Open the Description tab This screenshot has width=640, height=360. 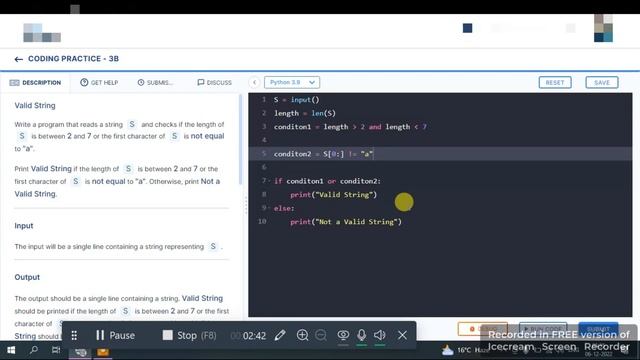click(x=35, y=82)
